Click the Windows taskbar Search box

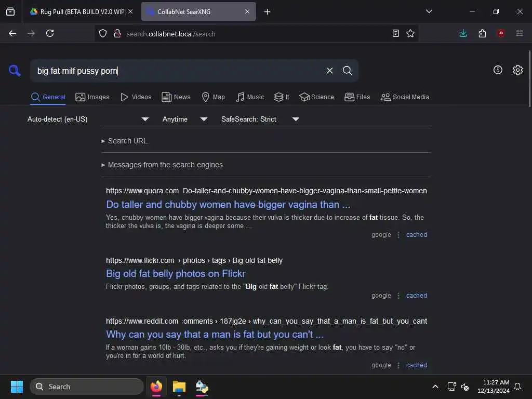87,387
